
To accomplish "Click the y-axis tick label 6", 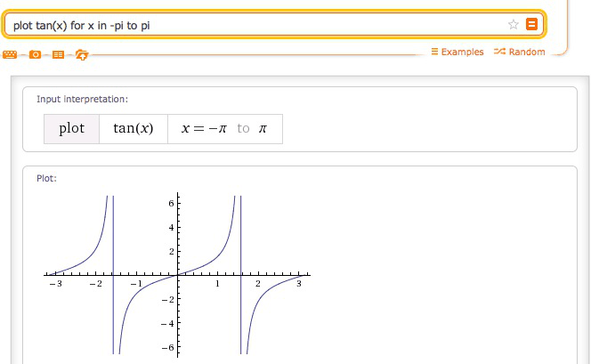I will [171, 203].
